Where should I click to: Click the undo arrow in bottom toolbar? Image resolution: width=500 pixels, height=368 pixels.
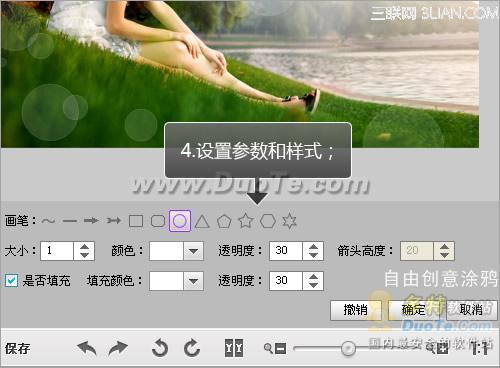(87, 349)
